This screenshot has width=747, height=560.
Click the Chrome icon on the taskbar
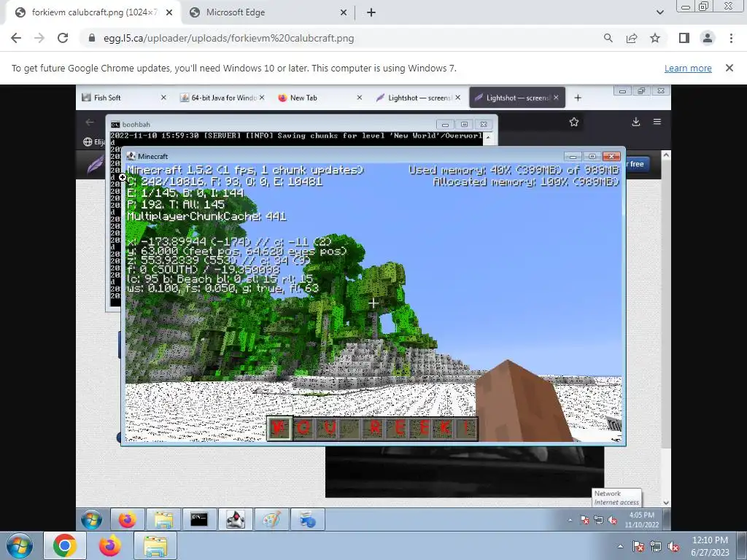point(65,545)
